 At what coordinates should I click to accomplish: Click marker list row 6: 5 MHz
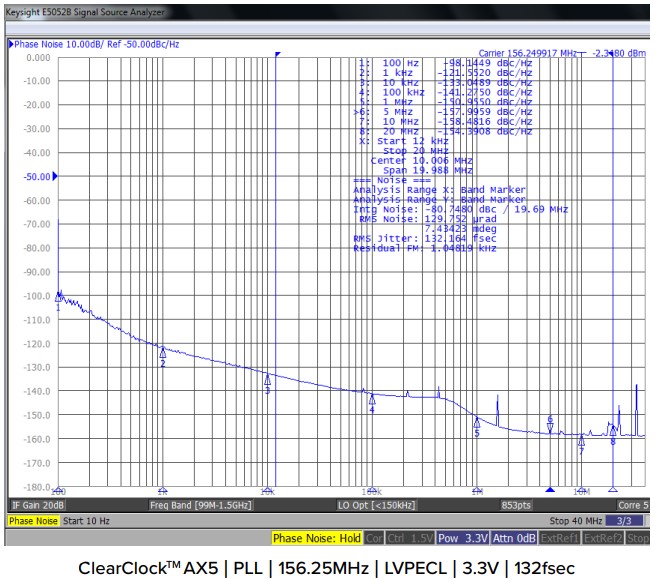coord(443,112)
